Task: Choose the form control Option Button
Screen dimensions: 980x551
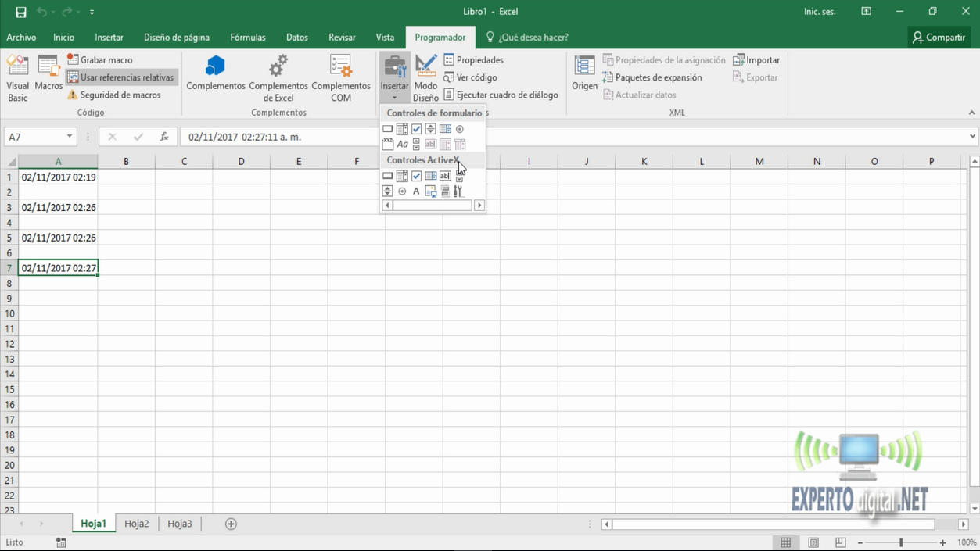Action: [460, 129]
